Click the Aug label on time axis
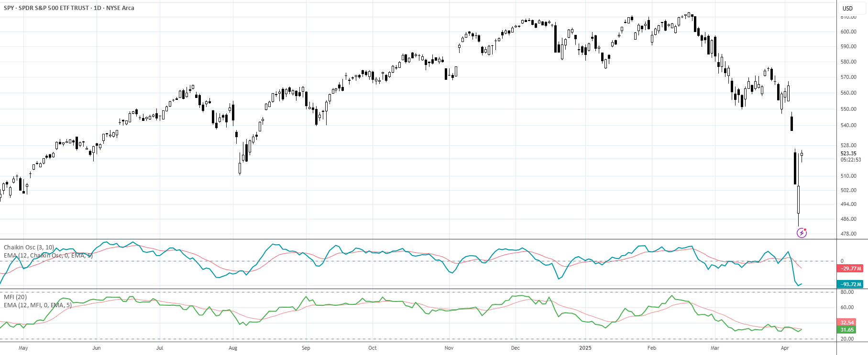This screenshot has width=868, height=355. click(x=233, y=348)
